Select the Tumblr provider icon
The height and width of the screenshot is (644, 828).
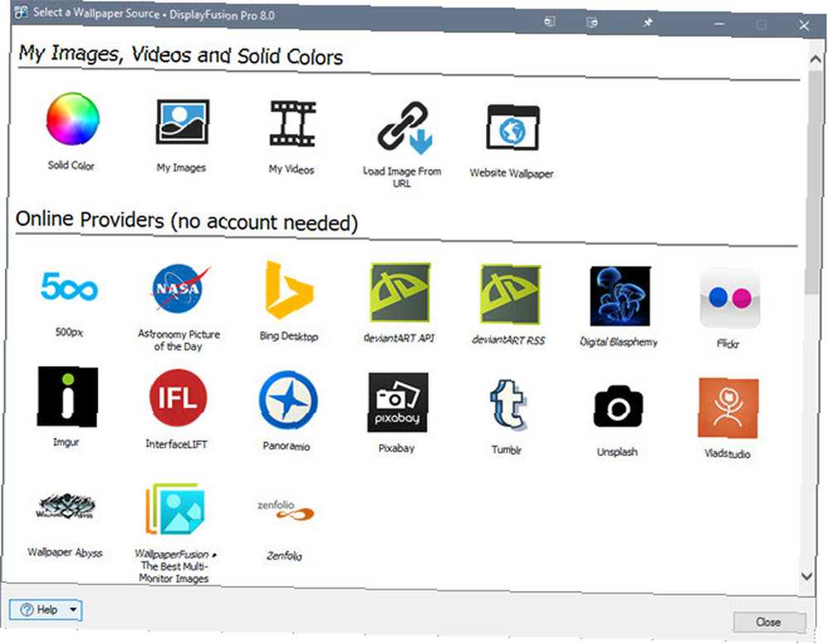tap(508, 405)
